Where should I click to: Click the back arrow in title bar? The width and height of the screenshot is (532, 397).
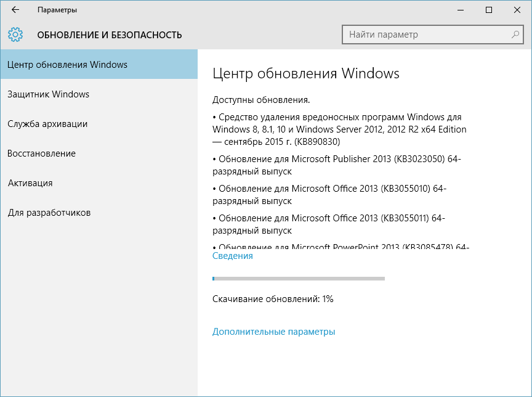click(15, 10)
